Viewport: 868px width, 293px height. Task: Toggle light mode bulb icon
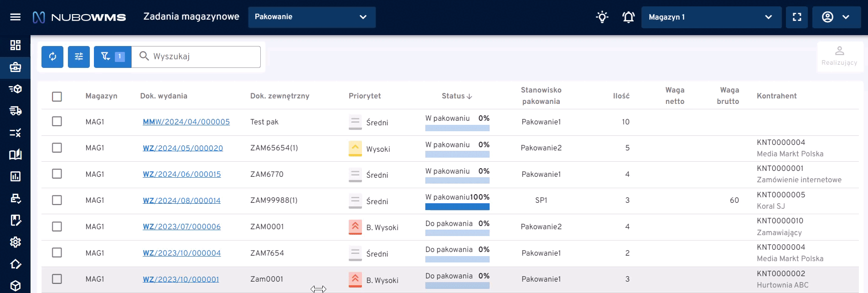pyautogui.click(x=602, y=17)
